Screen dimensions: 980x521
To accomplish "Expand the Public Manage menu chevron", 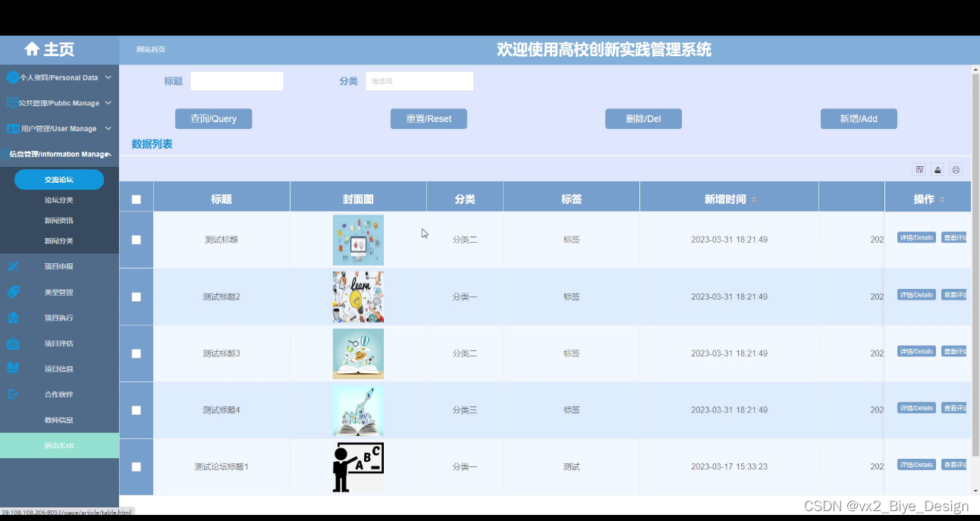I will pos(108,103).
